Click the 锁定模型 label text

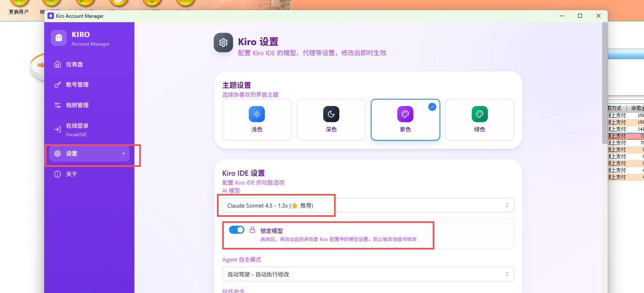point(272,231)
